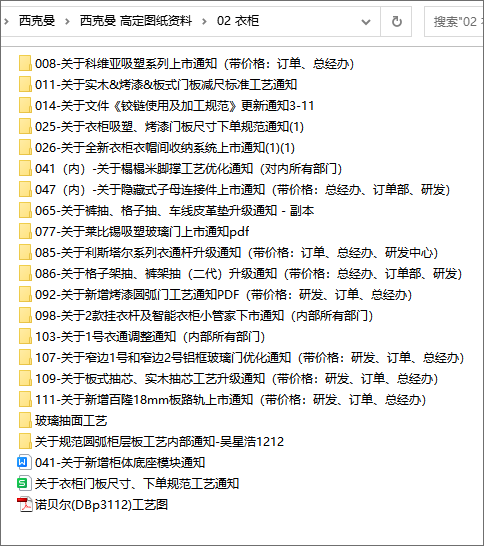Click folder icon of 008-关于科维亚吸塑系列

click(25, 64)
